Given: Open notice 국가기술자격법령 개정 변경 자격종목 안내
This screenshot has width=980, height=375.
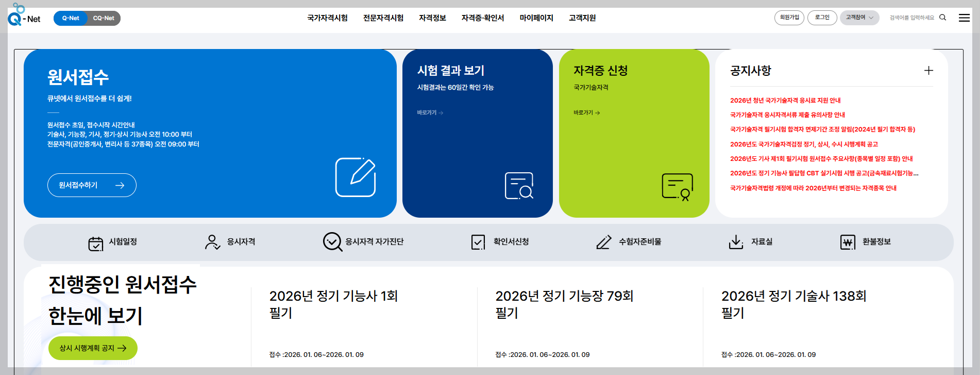Looking at the screenshot, I should tap(813, 188).
